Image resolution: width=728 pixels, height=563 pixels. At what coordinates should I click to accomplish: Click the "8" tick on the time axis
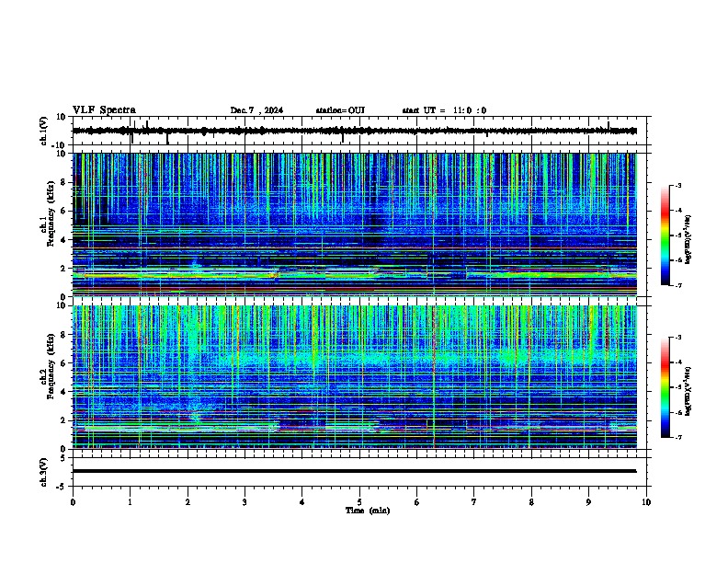tap(531, 502)
